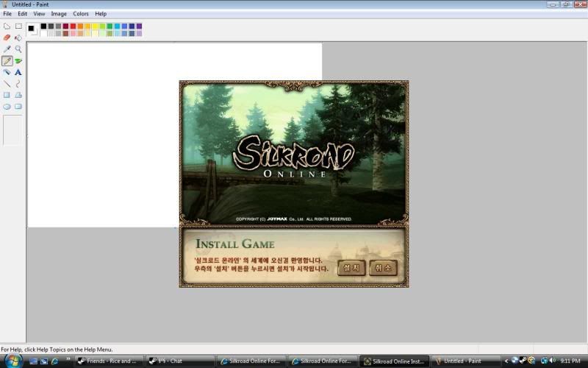The image size is (588, 368).
Task: Select the orange palette swatch
Action: click(x=80, y=26)
